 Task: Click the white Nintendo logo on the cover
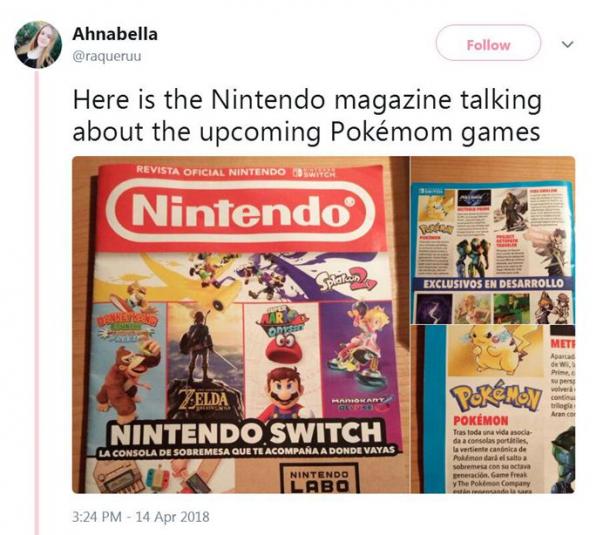click(x=240, y=212)
